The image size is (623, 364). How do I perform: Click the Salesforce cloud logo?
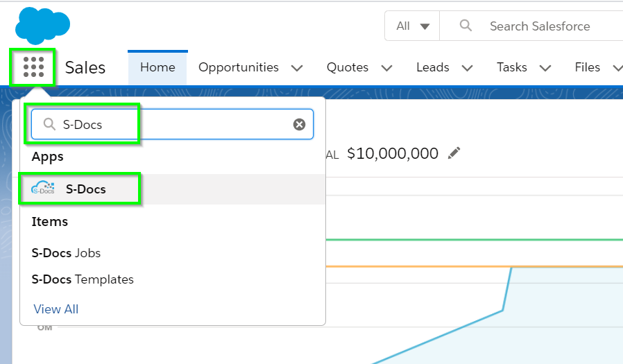pos(42,26)
